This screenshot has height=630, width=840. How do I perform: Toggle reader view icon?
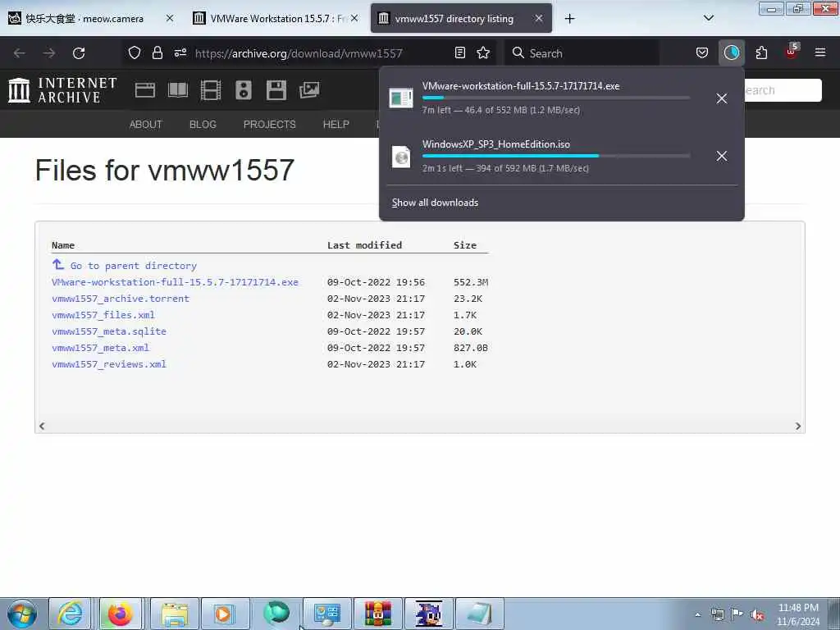(459, 52)
